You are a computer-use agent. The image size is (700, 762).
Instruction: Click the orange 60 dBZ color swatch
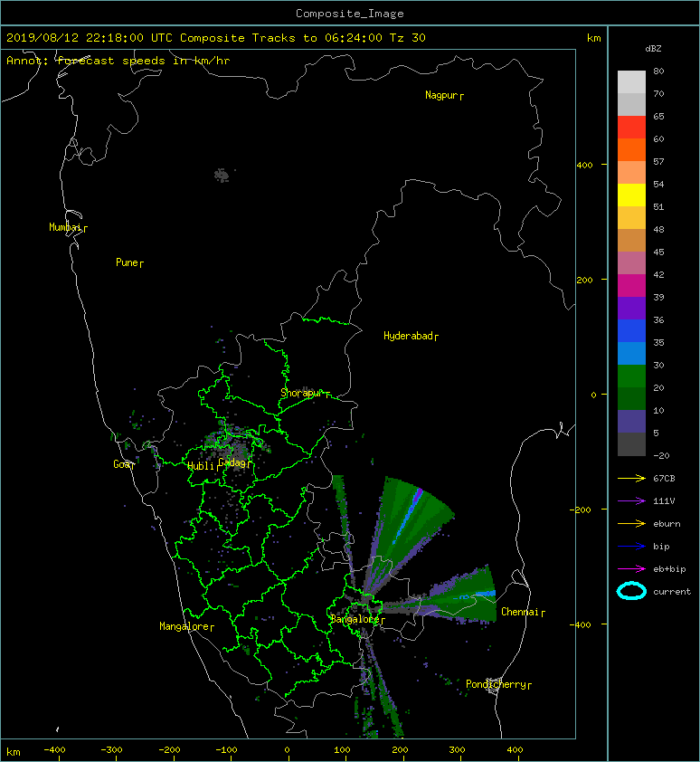pyautogui.click(x=631, y=149)
